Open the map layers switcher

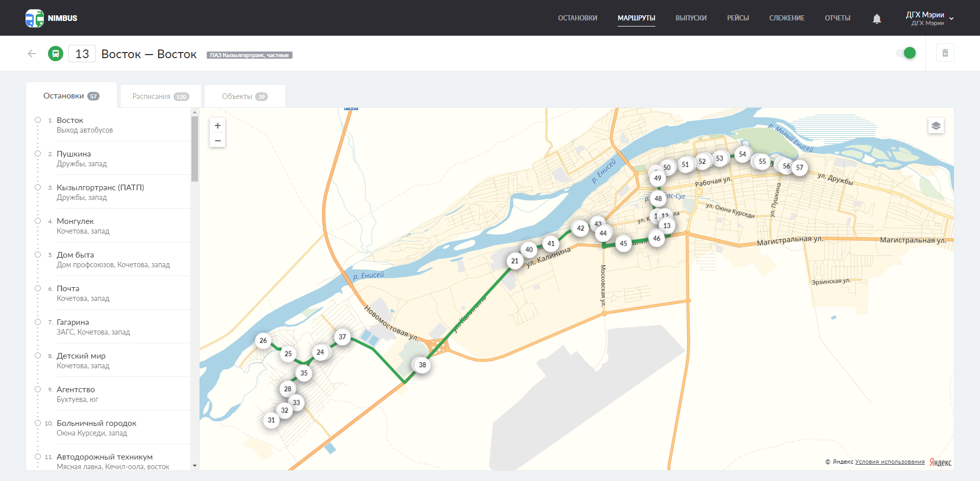(936, 126)
